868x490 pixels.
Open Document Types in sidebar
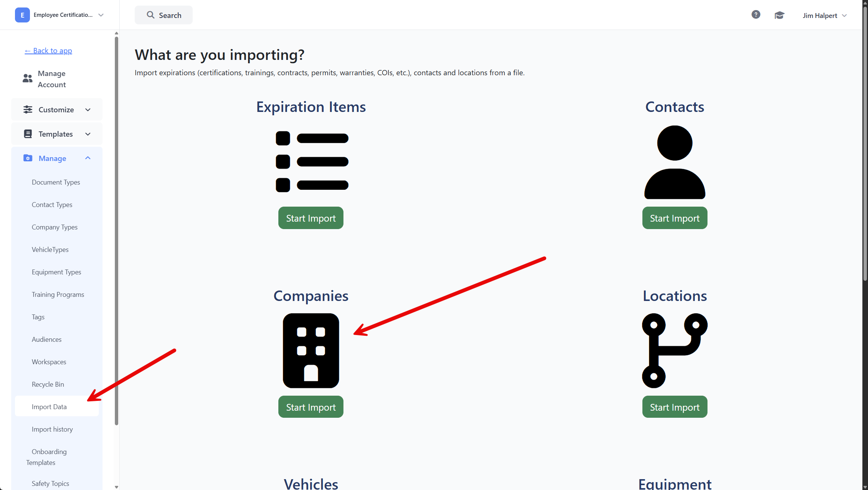point(56,182)
